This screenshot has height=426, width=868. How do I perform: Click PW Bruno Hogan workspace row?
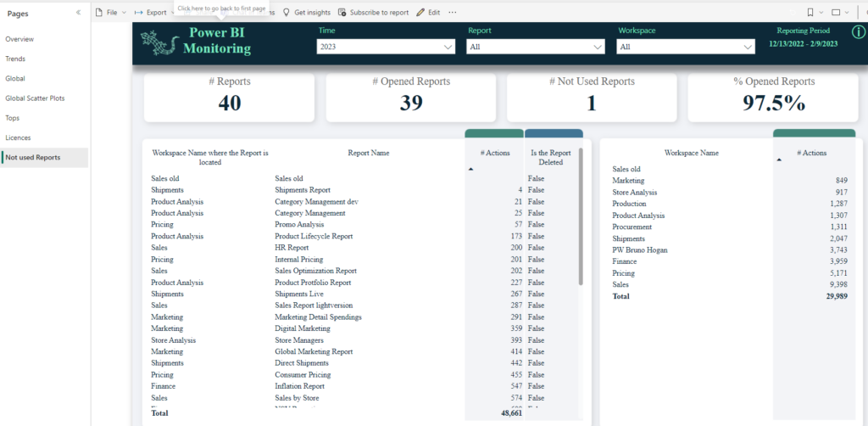tap(640, 250)
